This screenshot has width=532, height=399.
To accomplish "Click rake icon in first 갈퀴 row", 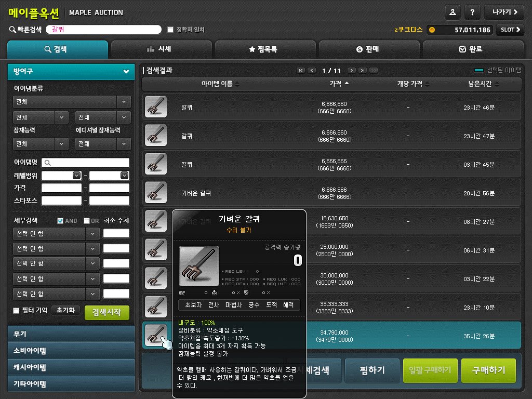I will [x=156, y=107].
